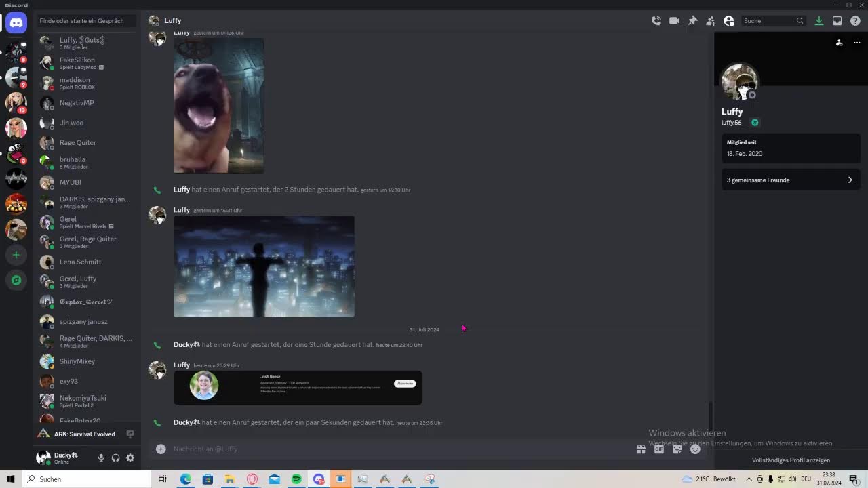The width and height of the screenshot is (868, 488).
Task: Open the discover servers compass icon
Action: (16, 280)
